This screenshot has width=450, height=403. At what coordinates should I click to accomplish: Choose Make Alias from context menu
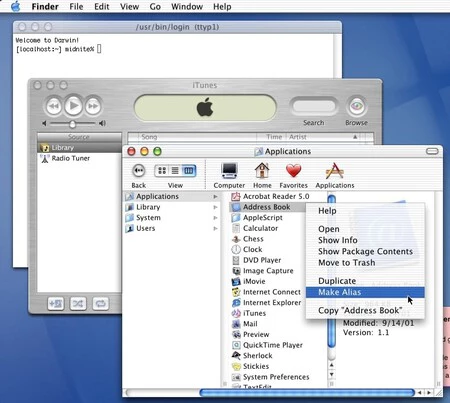tap(365, 292)
